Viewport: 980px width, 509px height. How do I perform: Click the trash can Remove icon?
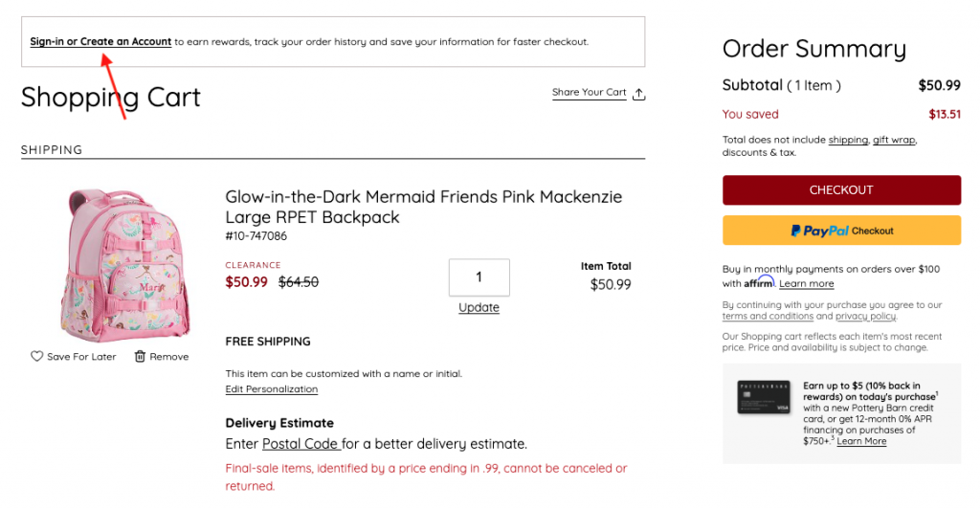point(140,356)
